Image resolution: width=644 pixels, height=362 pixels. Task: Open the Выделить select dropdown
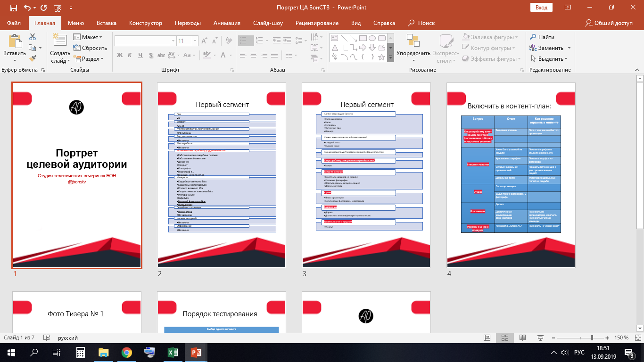549,59
